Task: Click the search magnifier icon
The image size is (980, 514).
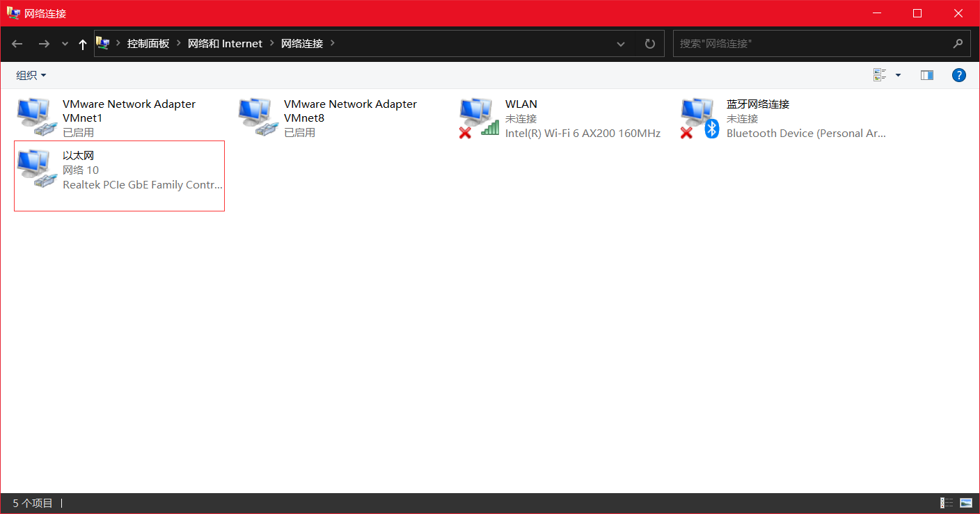Action: pyautogui.click(x=958, y=43)
